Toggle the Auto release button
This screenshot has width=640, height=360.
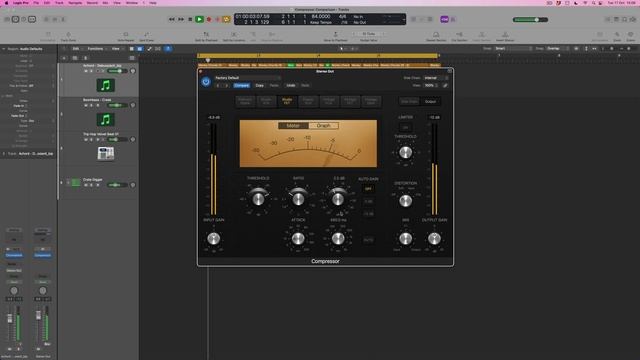[x=368, y=240]
